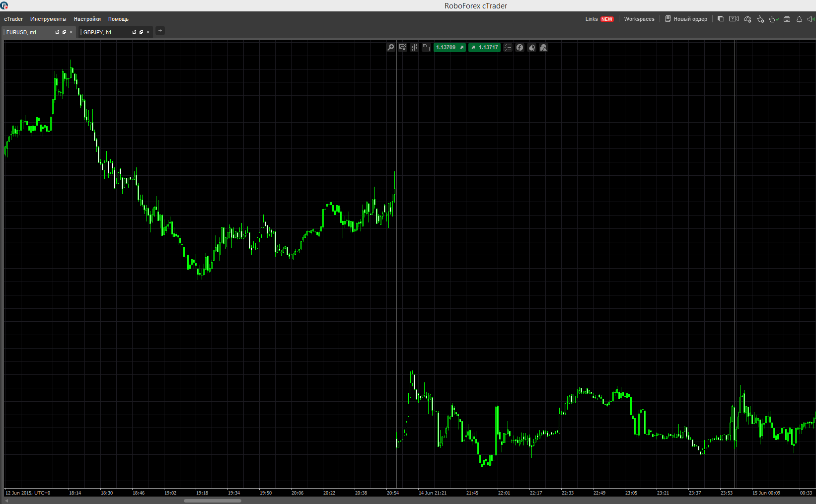Image resolution: width=816 pixels, height=504 pixels.
Task: Open the keyboard hotkeys icon
Action: (x=787, y=19)
